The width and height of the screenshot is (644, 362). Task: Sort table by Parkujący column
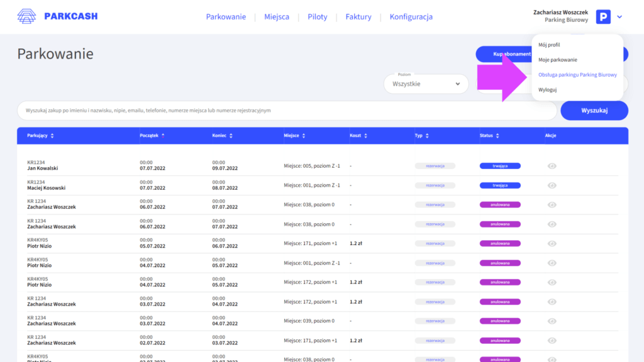click(x=40, y=136)
